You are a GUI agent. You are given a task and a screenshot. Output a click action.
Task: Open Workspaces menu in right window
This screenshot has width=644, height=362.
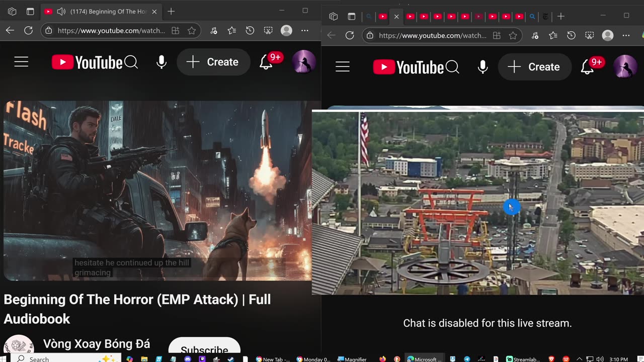pyautogui.click(x=333, y=17)
